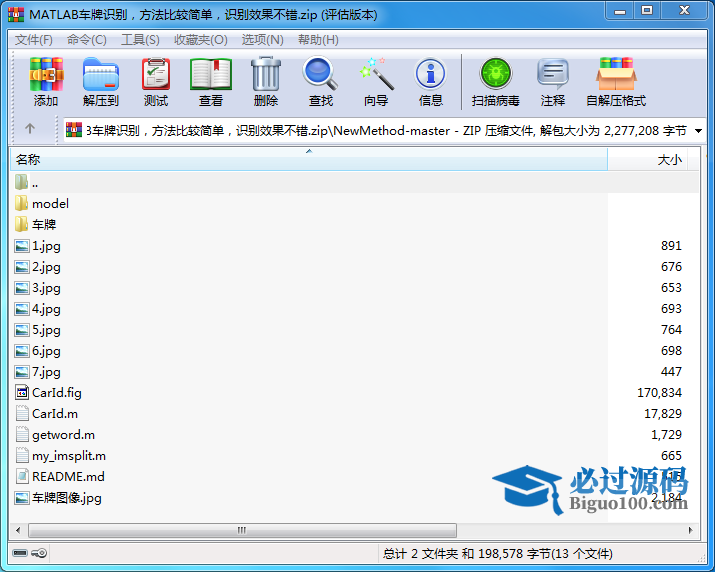
Task: Open the Commands (命令) menu
Action: 87,40
